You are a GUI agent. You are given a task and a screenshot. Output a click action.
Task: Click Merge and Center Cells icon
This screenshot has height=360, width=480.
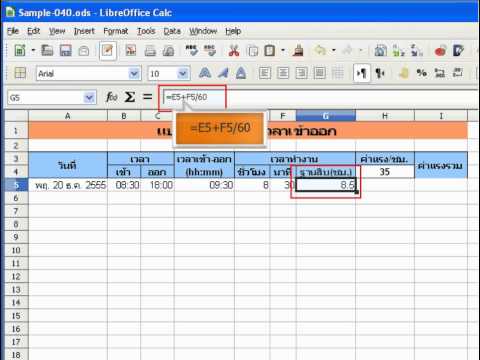pyautogui.click(x=337, y=73)
